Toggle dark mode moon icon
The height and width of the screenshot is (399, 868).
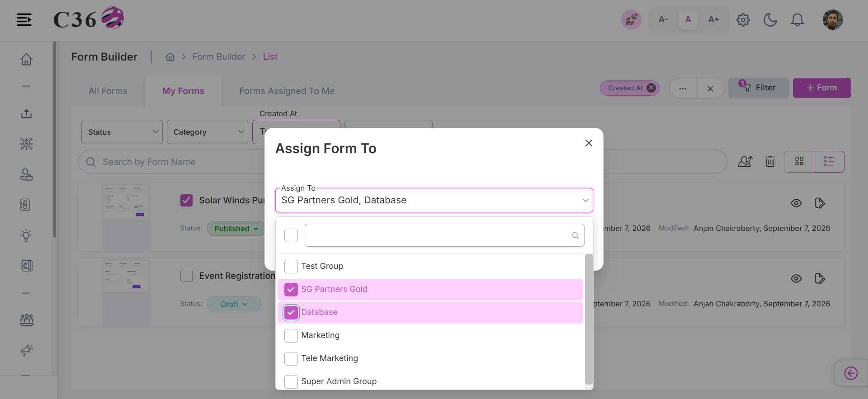770,20
